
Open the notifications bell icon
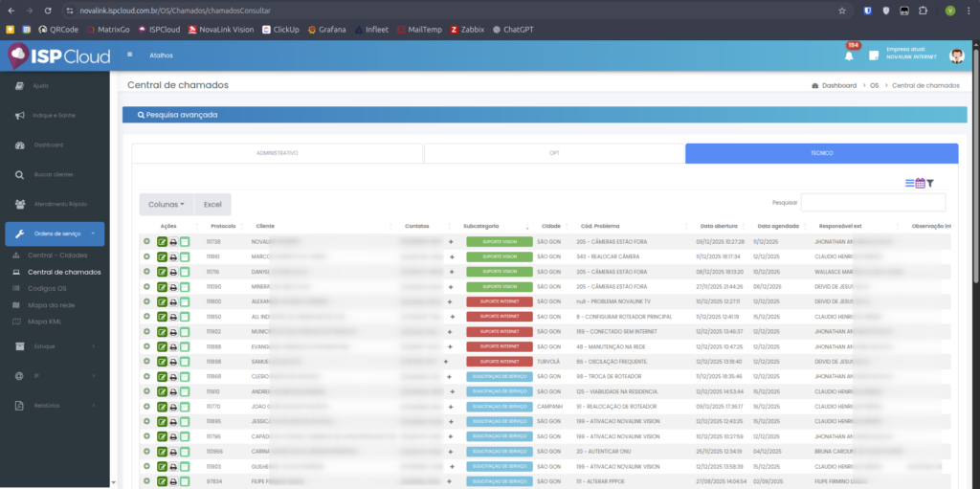848,56
